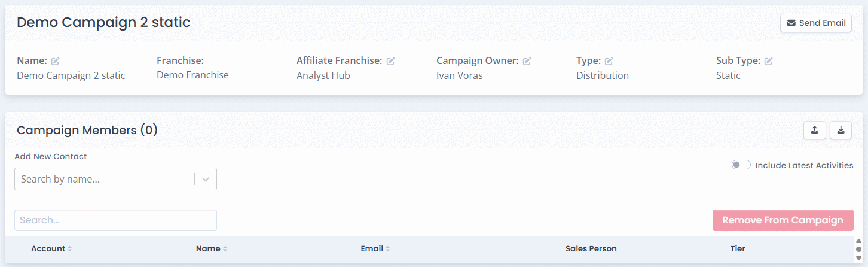This screenshot has height=267, width=868.
Task: Select the Tier column header
Action: (738, 249)
